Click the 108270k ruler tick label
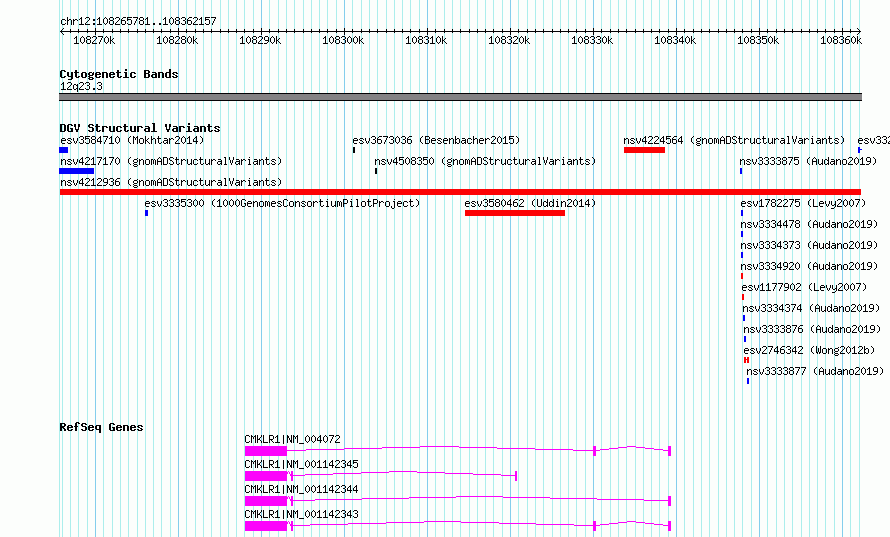Viewport: 890px width, 537px height. tap(94, 40)
